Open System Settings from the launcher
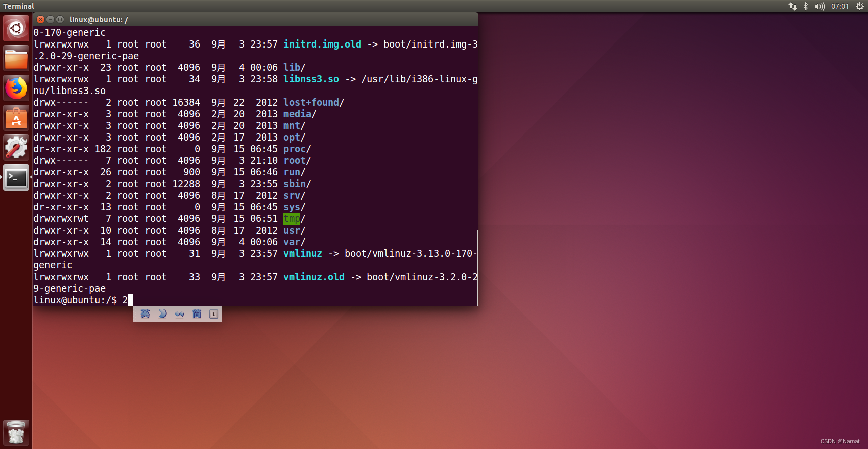The image size is (868, 449). pos(16,148)
